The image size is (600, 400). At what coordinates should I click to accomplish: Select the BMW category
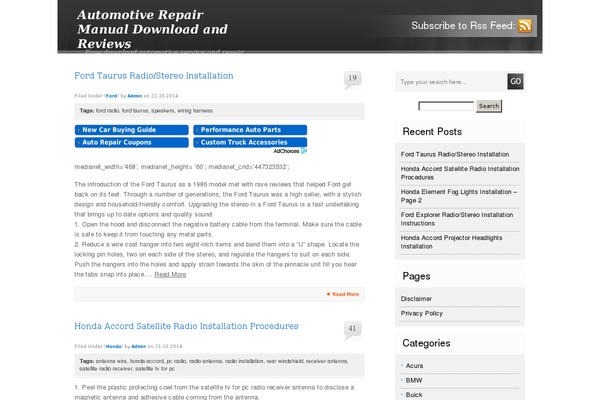414,380
